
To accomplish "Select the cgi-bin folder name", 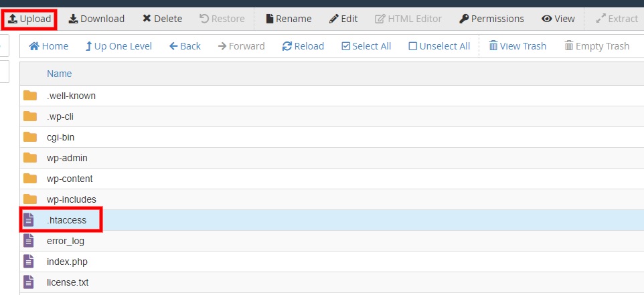I will (60, 137).
